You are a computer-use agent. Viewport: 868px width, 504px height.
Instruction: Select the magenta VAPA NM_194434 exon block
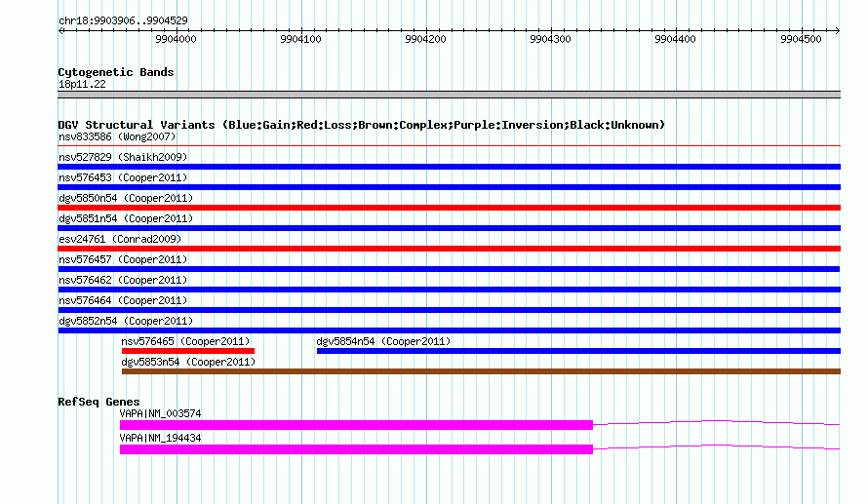click(357, 449)
